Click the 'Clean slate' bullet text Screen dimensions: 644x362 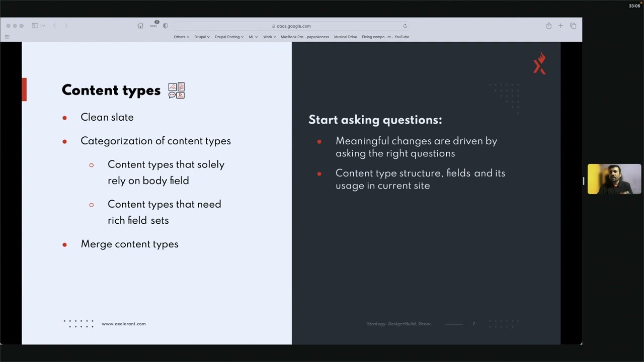107,117
